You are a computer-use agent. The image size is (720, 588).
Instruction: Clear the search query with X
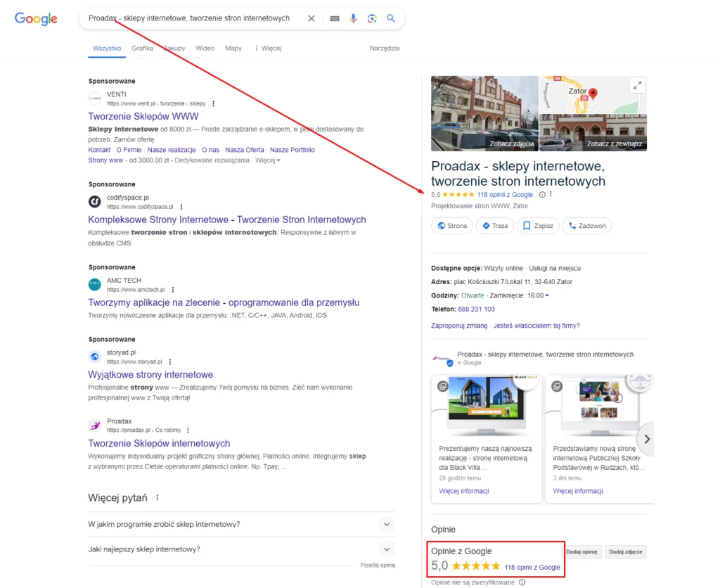tap(311, 18)
